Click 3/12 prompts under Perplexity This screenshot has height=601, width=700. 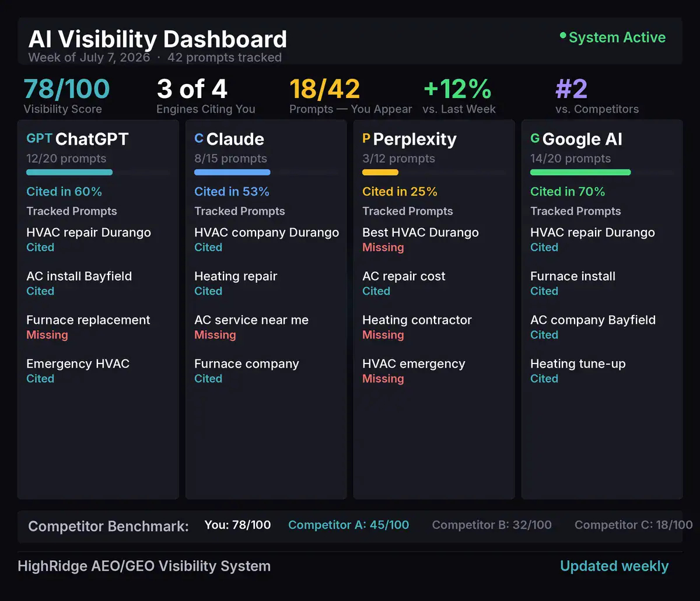point(398,159)
